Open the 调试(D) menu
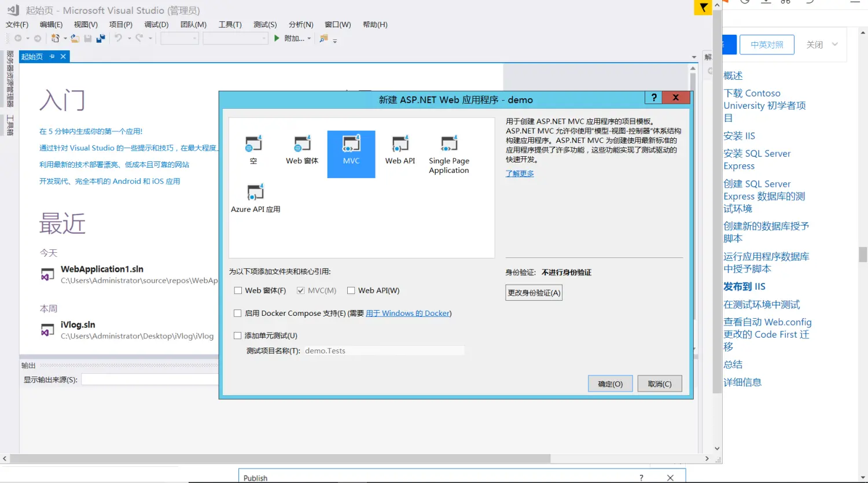Viewport: 868px width, 483px height. (156, 24)
